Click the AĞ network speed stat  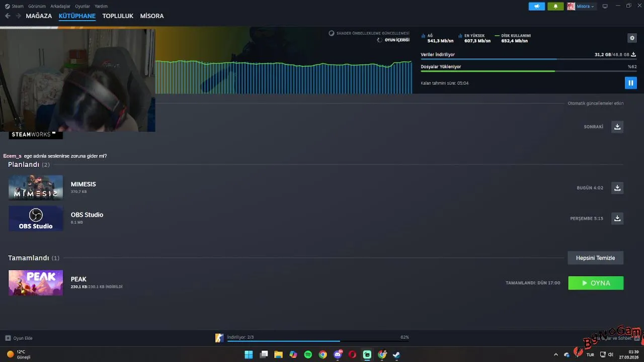click(437, 38)
